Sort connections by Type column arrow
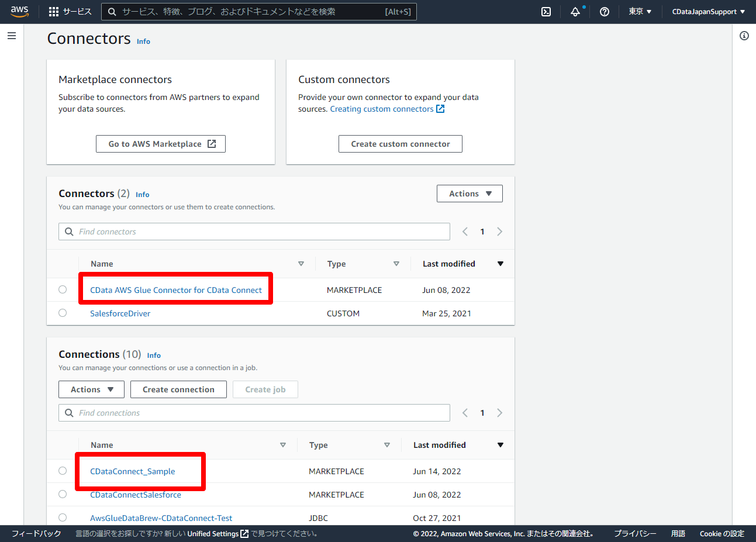This screenshot has width=756, height=542. pos(387,445)
